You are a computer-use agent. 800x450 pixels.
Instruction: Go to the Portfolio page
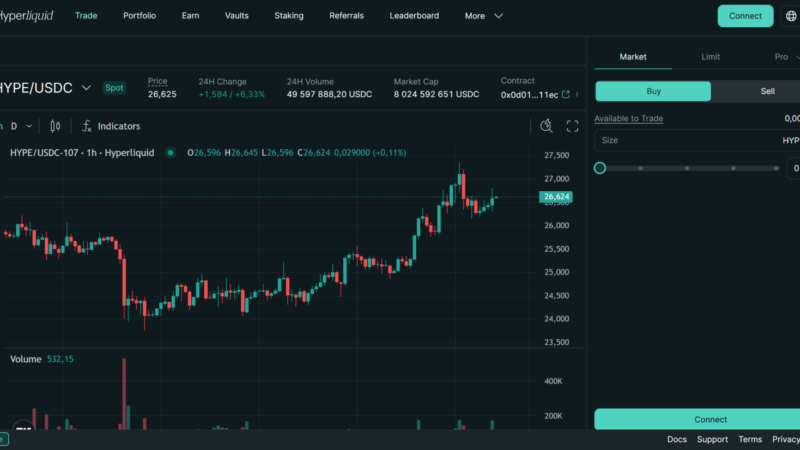139,16
